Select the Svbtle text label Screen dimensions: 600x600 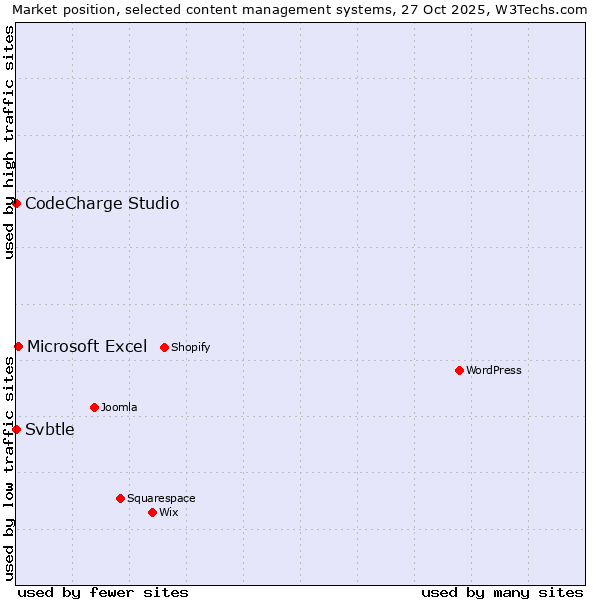50,430
